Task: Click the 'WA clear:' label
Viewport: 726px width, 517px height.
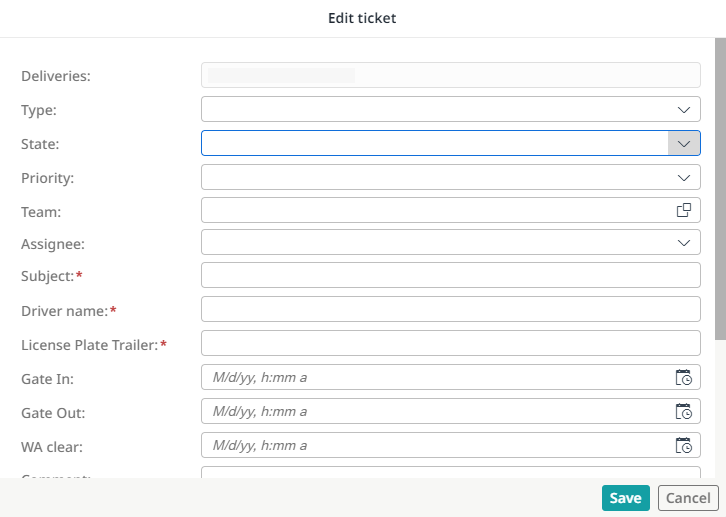Action: 52,447
